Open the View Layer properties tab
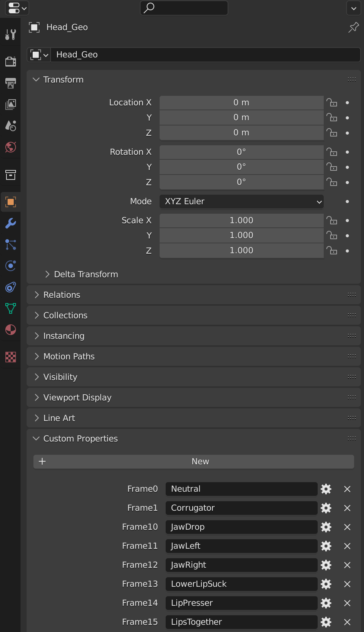This screenshot has width=364, height=632. (11, 105)
